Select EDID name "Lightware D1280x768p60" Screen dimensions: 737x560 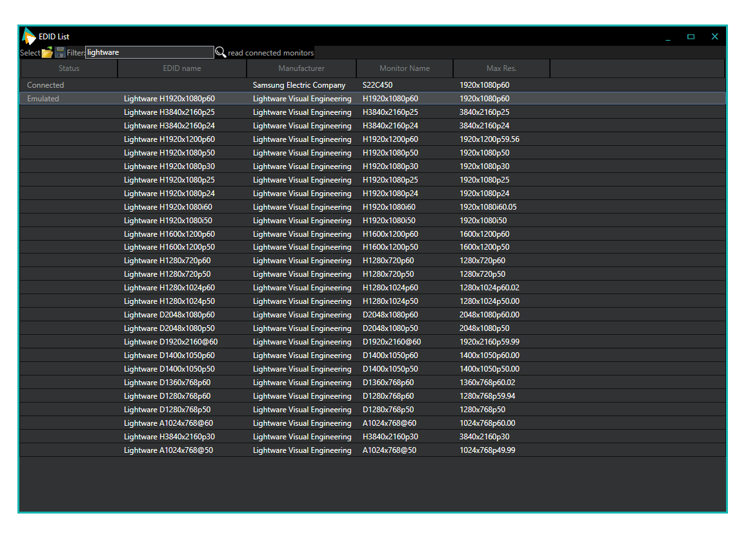coord(167,397)
